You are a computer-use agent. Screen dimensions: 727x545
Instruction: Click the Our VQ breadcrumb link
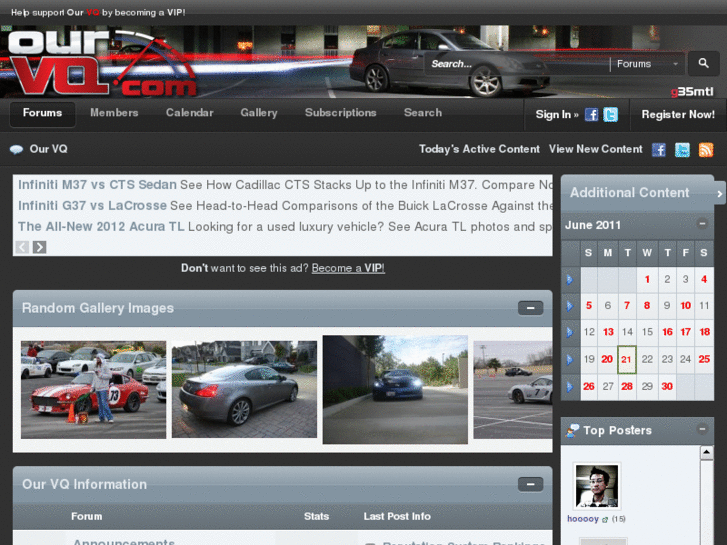pos(48,149)
